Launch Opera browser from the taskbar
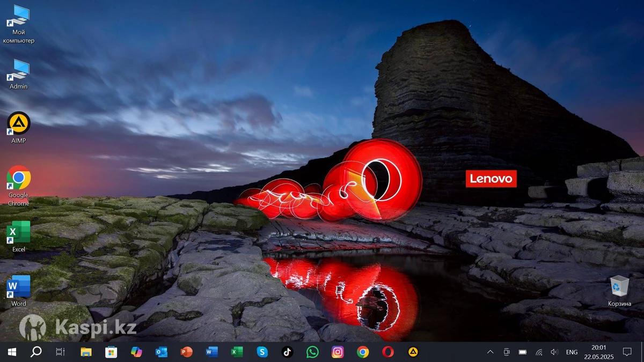Viewport: 644px width, 362px height. (388, 352)
